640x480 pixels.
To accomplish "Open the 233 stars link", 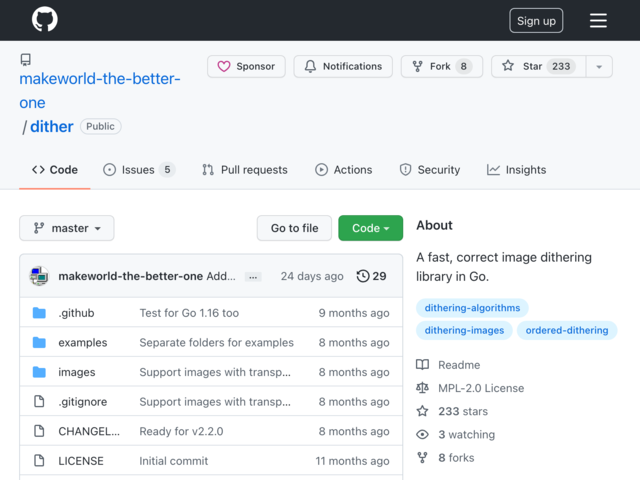I will [463, 411].
